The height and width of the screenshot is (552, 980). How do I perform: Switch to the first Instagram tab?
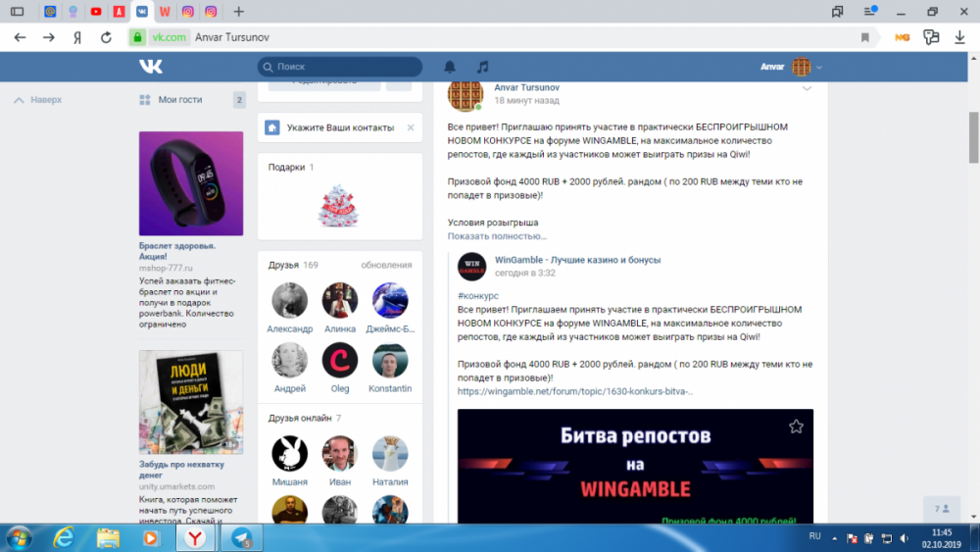[187, 12]
